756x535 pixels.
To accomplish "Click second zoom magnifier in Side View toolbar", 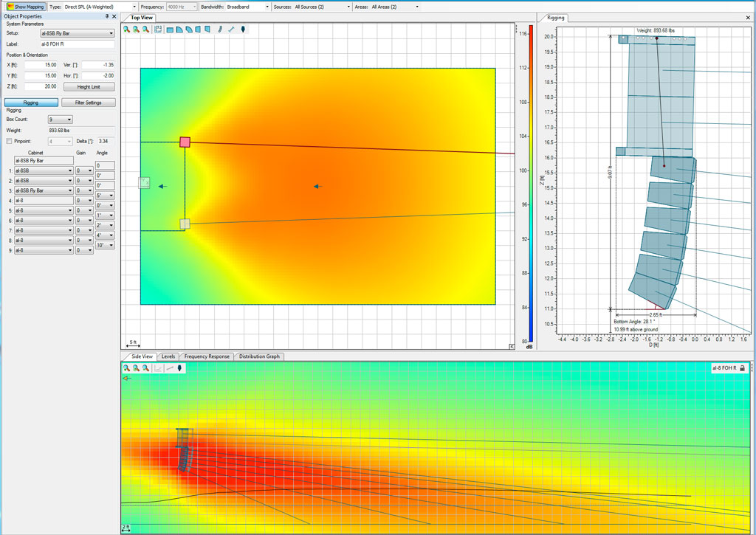I will point(136,368).
